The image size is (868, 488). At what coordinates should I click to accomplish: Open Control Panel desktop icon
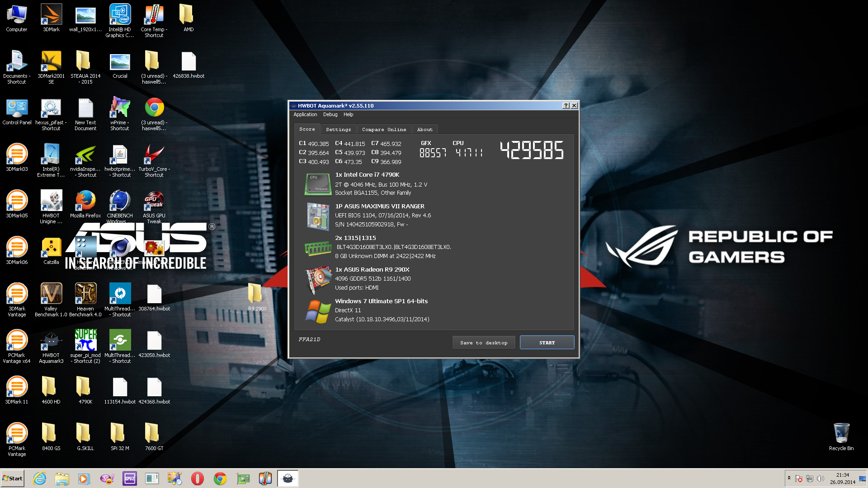[17, 111]
